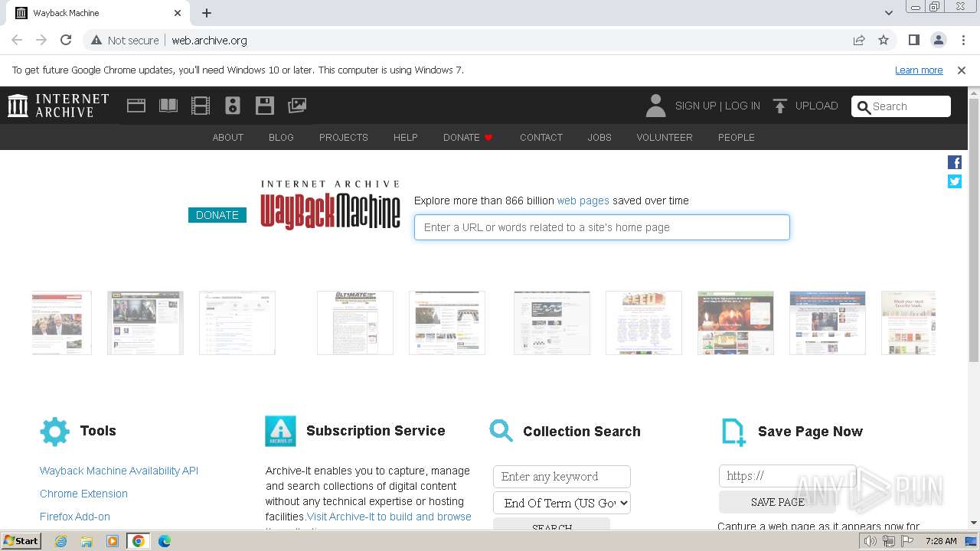This screenshot has width=980, height=551.
Task: Open the leftmost news site thumbnail
Action: tap(61, 323)
